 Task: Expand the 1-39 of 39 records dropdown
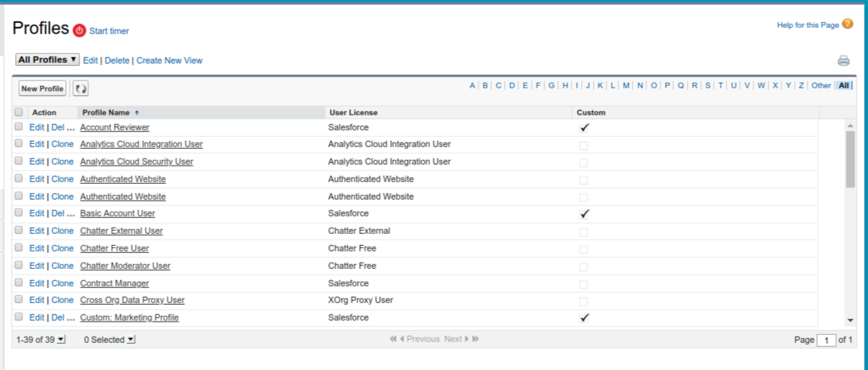(x=61, y=340)
